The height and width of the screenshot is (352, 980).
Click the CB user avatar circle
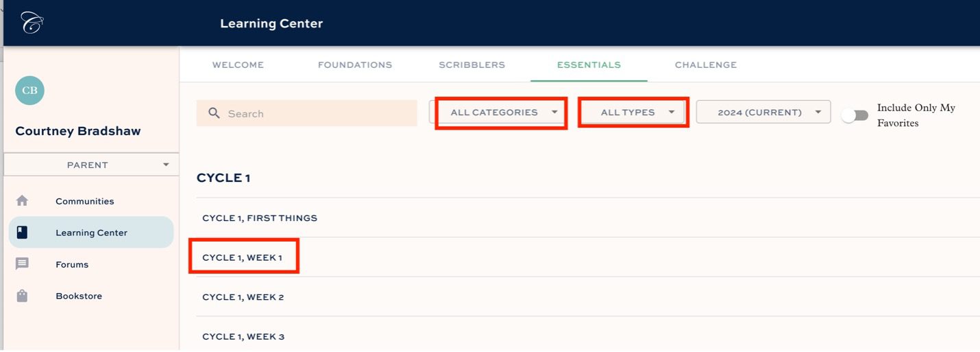tap(29, 91)
